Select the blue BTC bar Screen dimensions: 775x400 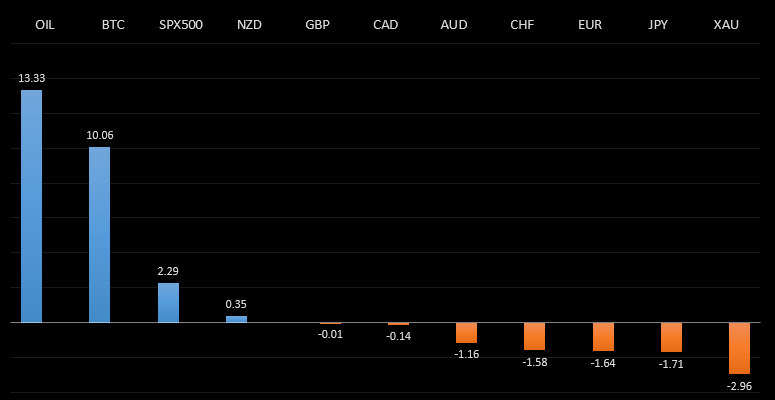(x=100, y=235)
